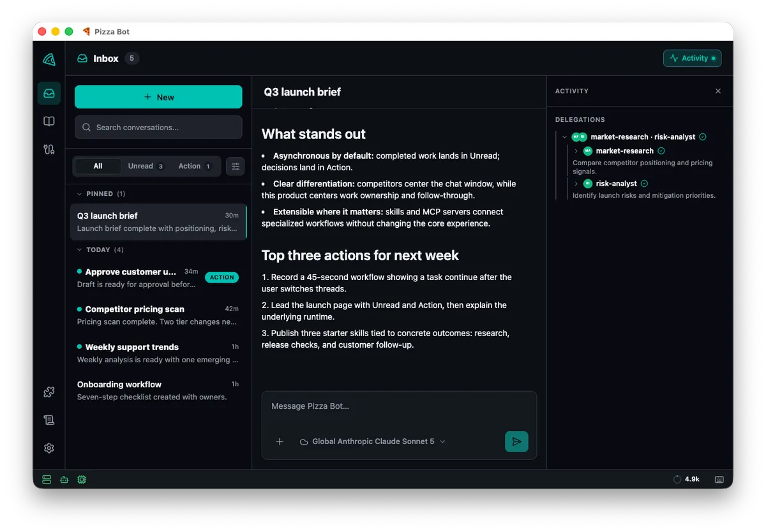Click Compare competitor positioning description text
The height and width of the screenshot is (532, 766).
643,167
